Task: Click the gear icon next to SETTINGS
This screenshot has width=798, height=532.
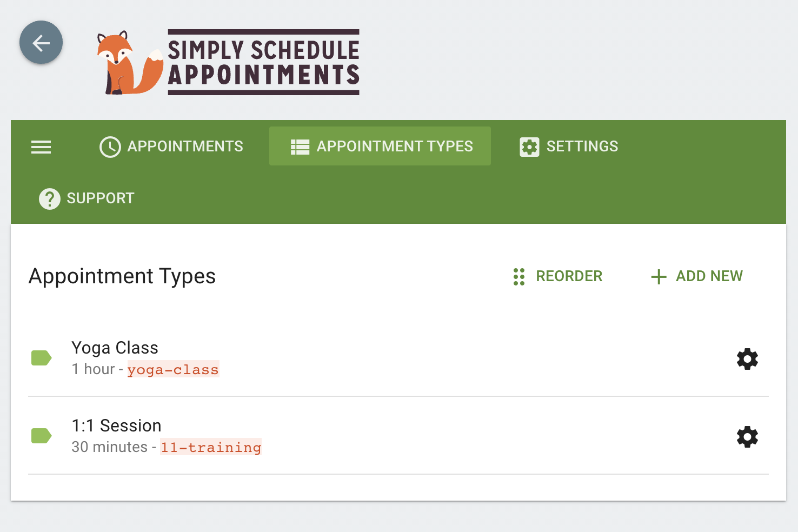Action: pyautogui.click(x=529, y=147)
